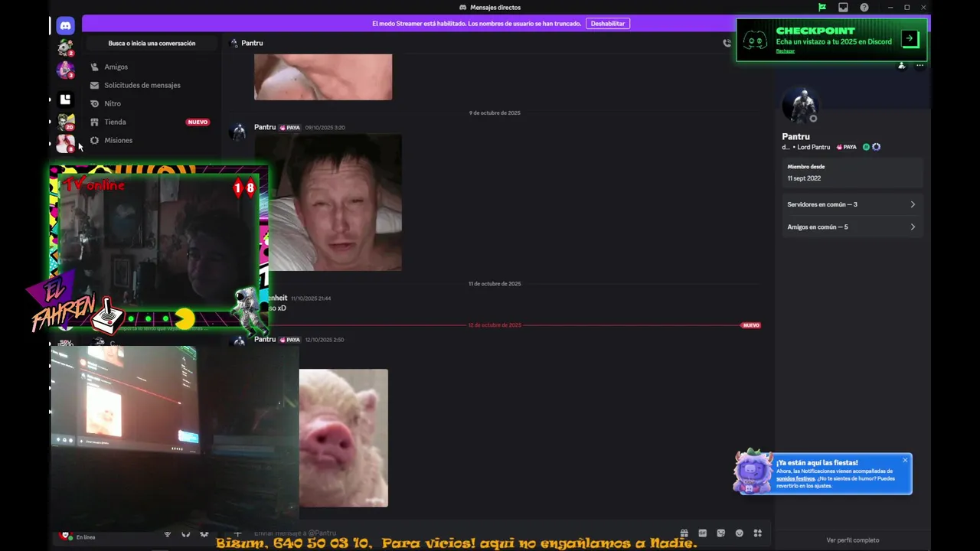Viewport: 980px width, 551px height.
Task: Toggle headphone deafen in user panel
Action: click(185, 534)
